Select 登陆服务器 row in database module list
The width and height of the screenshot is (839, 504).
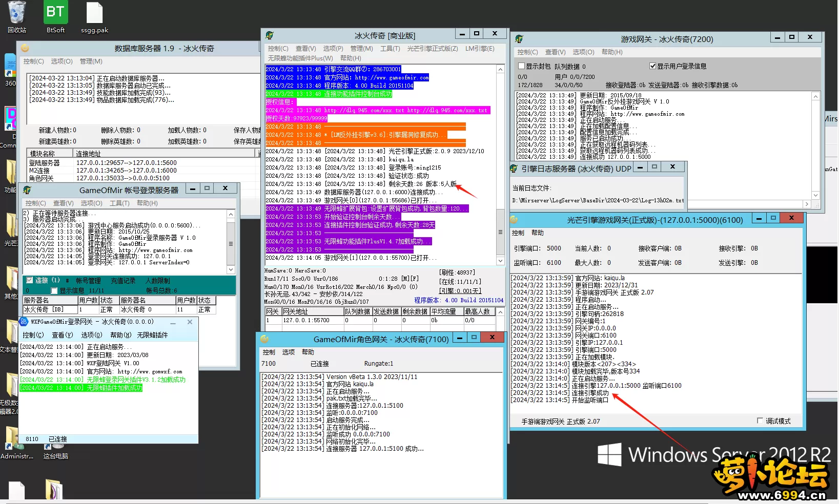(x=144, y=163)
